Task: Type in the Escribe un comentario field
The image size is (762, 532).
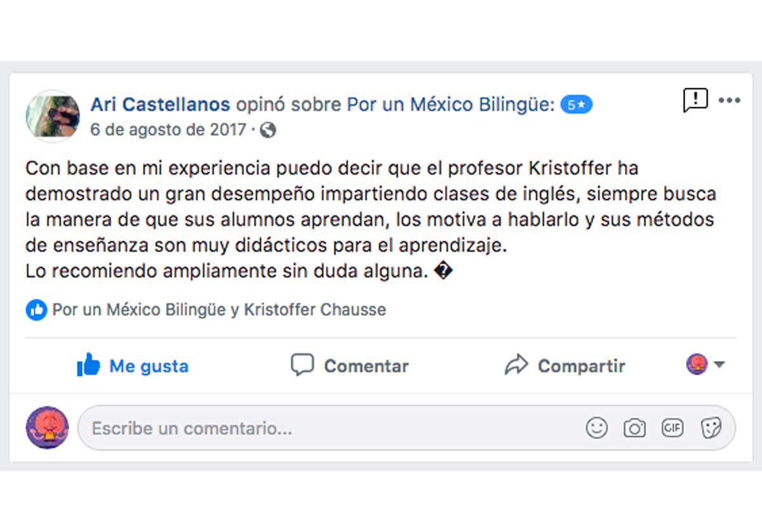Action: pos(317,429)
